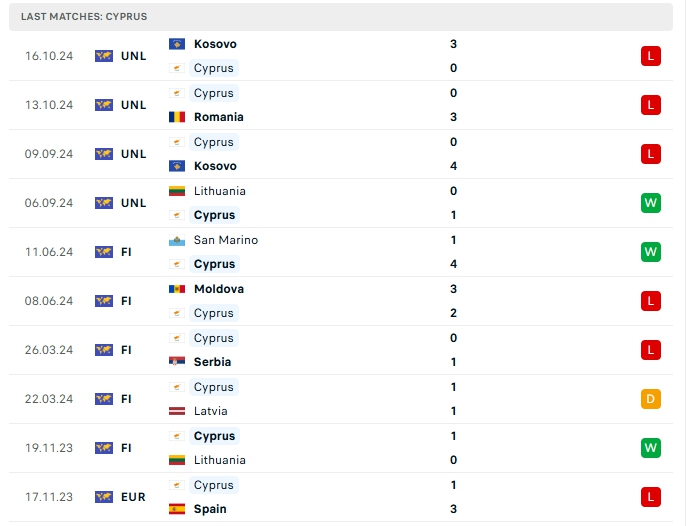
Task: Click the Spain flag icon
Action: click(x=177, y=509)
